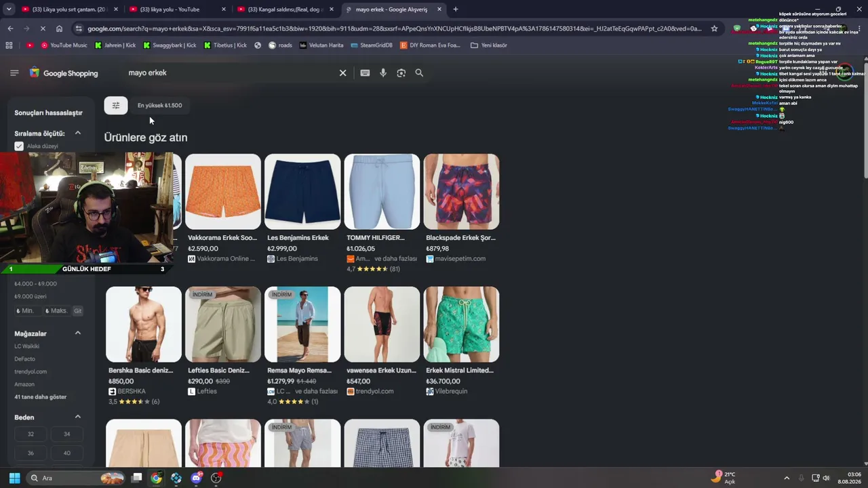
Task: Open the on-screen keyboard input tool
Action: (365, 73)
